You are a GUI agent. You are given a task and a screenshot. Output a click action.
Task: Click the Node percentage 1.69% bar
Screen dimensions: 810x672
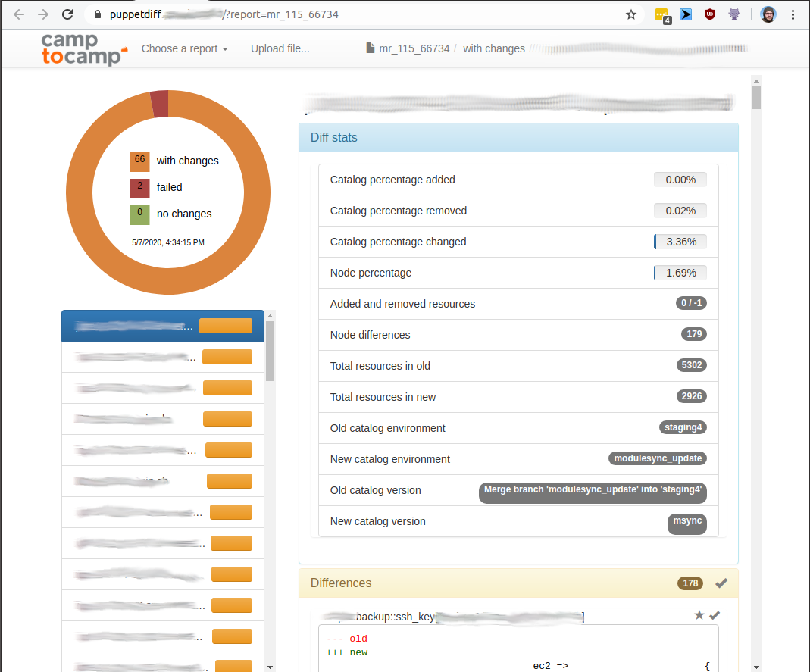coord(680,273)
